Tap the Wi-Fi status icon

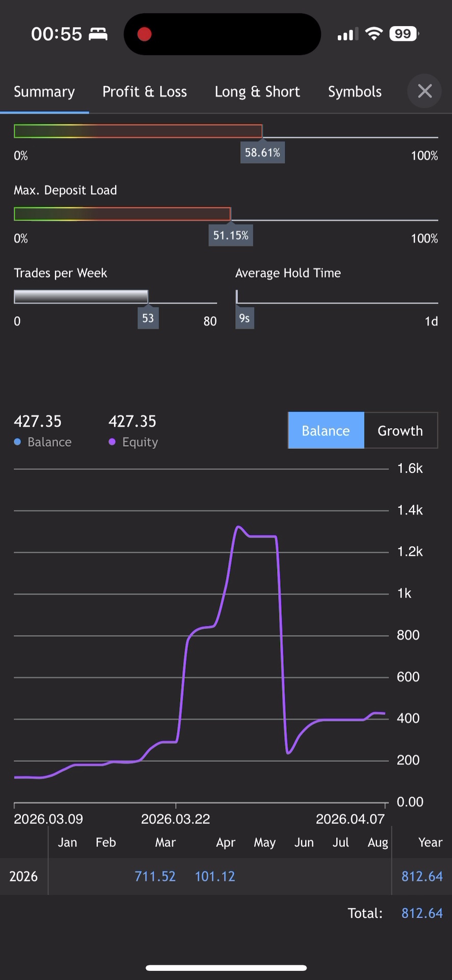coord(374,34)
